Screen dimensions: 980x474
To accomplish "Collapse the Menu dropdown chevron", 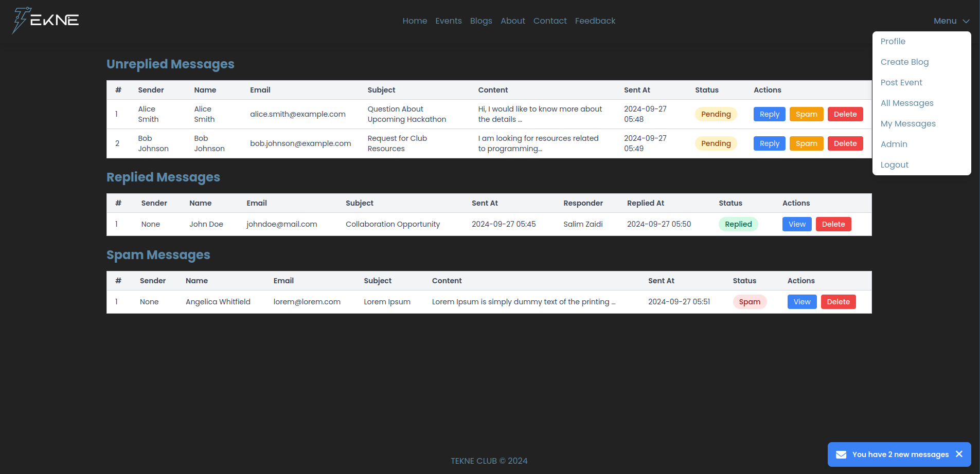I will tap(966, 21).
